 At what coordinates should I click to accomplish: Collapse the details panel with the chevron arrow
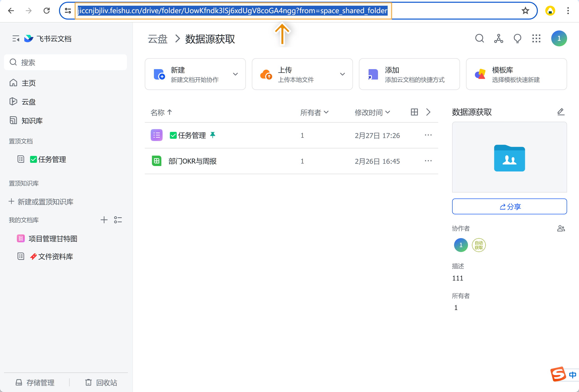[x=428, y=112]
